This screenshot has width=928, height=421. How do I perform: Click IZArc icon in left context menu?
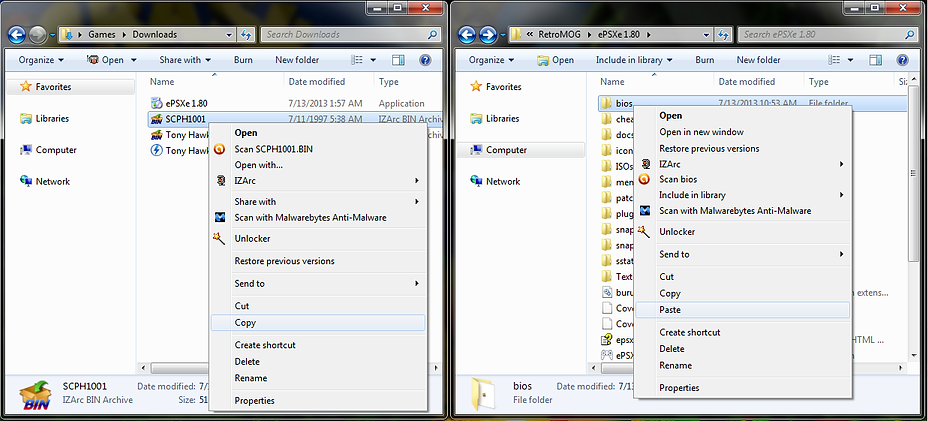pyautogui.click(x=220, y=181)
